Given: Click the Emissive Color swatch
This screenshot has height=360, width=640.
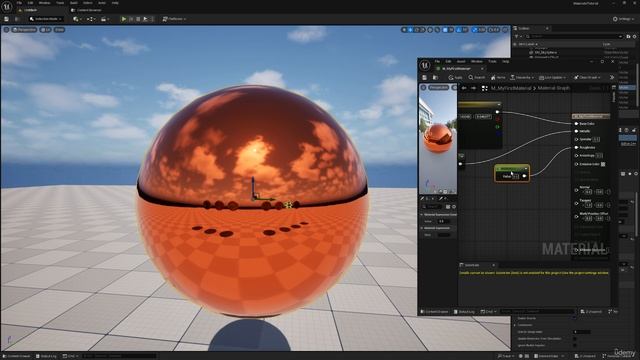Looking at the screenshot, I should pos(603,164).
